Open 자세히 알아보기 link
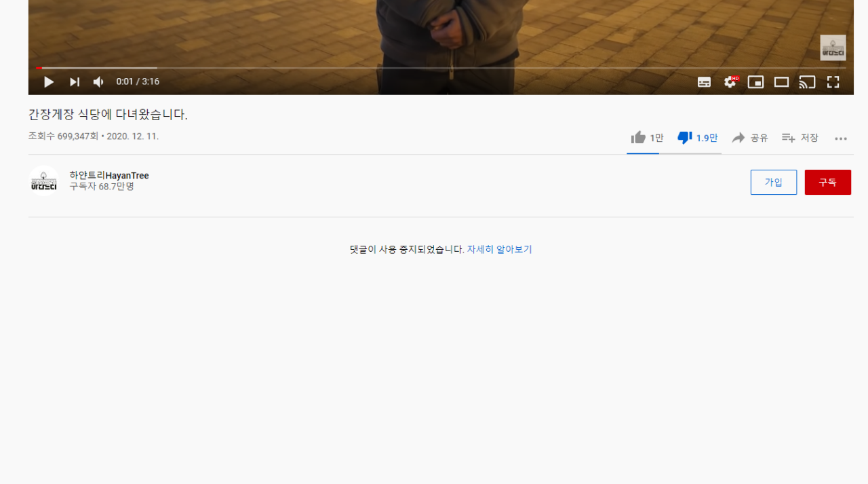Viewport: 868px width, 484px height. 499,249
